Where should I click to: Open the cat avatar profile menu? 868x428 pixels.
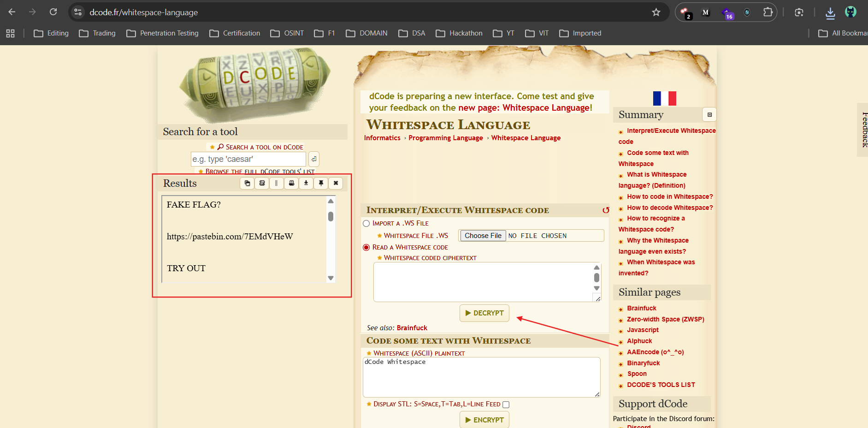pyautogui.click(x=850, y=12)
